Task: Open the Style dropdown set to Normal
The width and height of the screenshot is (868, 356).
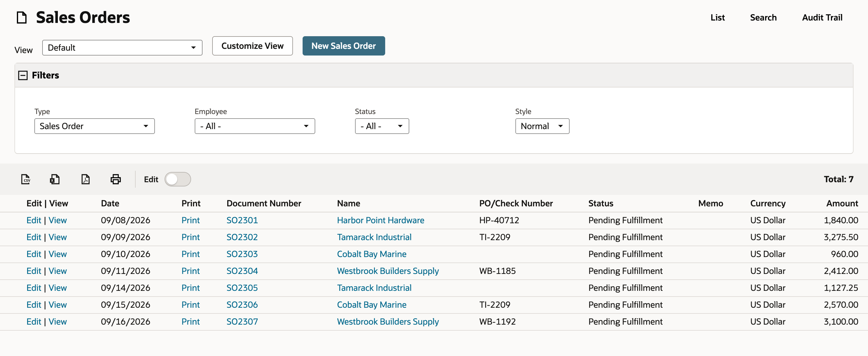Action: tap(542, 126)
